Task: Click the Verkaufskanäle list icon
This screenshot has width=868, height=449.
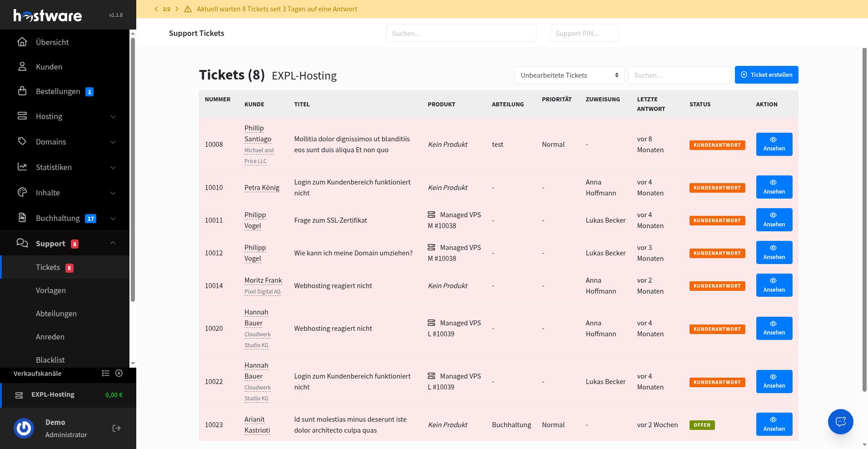Action: 105,373
